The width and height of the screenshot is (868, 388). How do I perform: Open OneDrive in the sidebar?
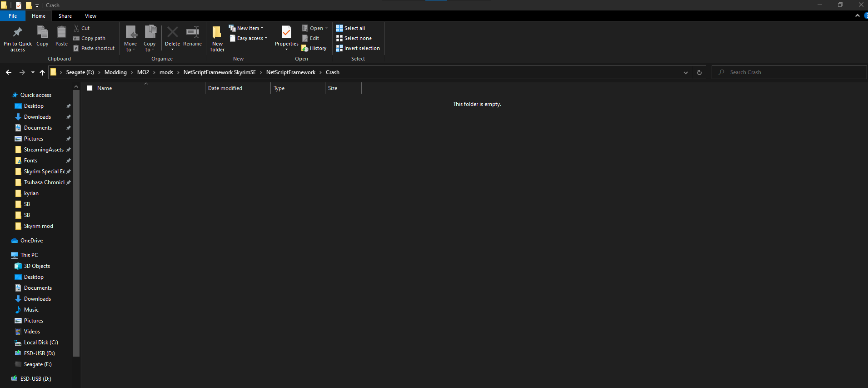[x=31, y=241]
